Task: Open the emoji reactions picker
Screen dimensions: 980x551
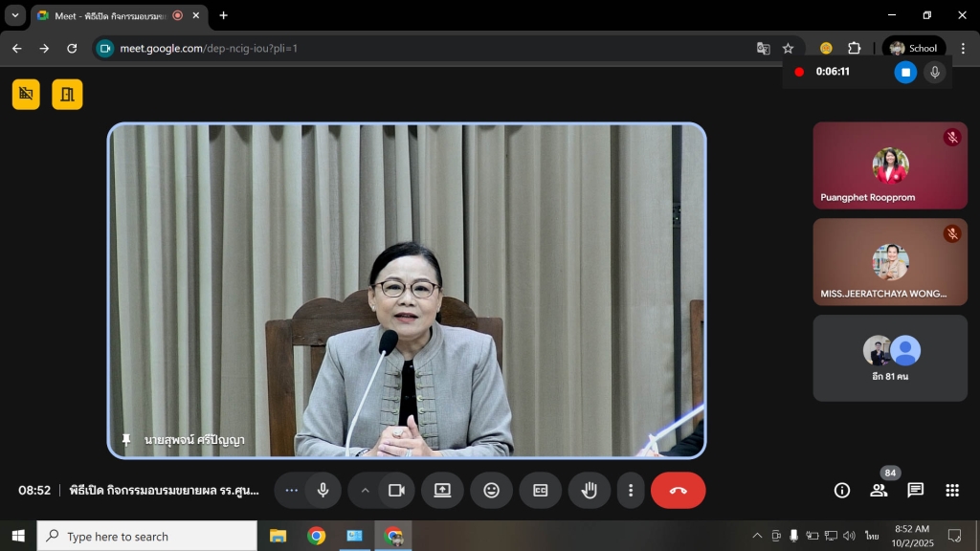Action: tap(491, 490)
